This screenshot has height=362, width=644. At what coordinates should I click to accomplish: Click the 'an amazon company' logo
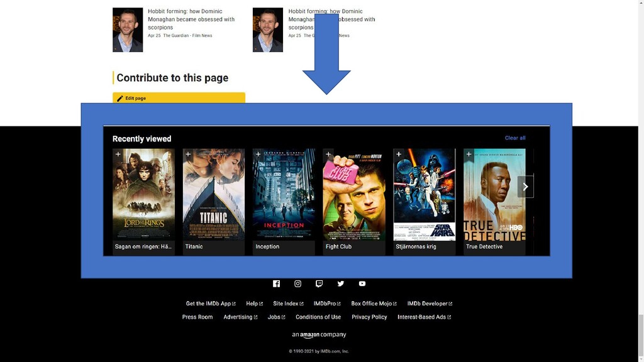[x=319, y=335]
